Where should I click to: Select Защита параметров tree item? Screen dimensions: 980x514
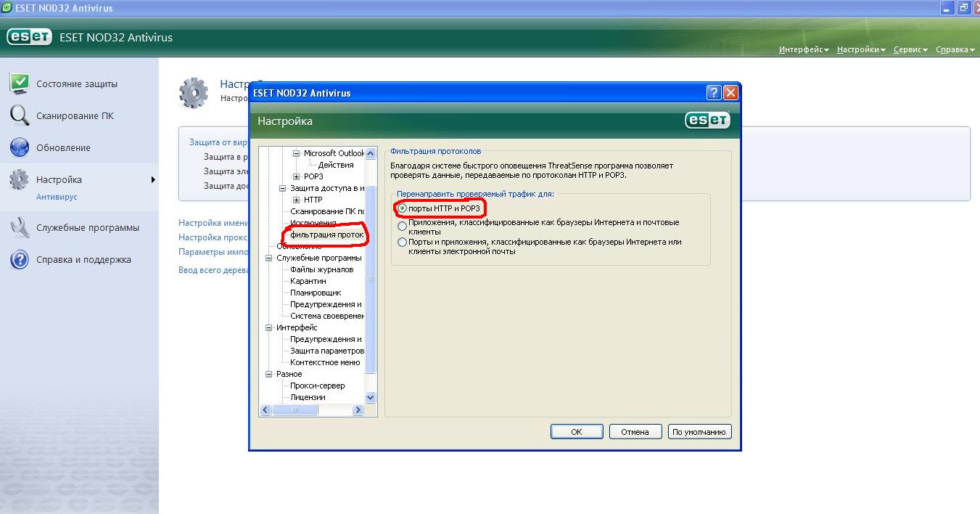tap(327, 351)
